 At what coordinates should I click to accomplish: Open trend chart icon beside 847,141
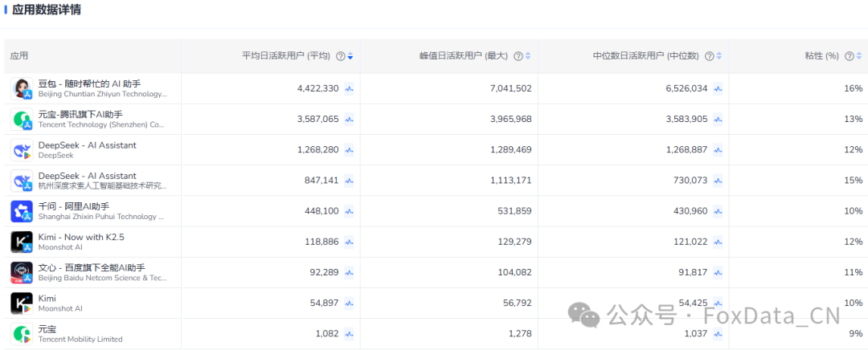[349, 181]
